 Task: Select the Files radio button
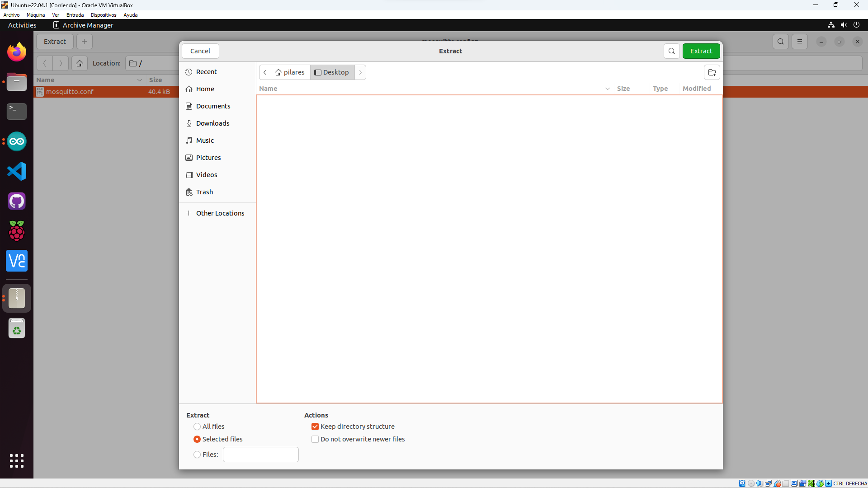[197, 455]
